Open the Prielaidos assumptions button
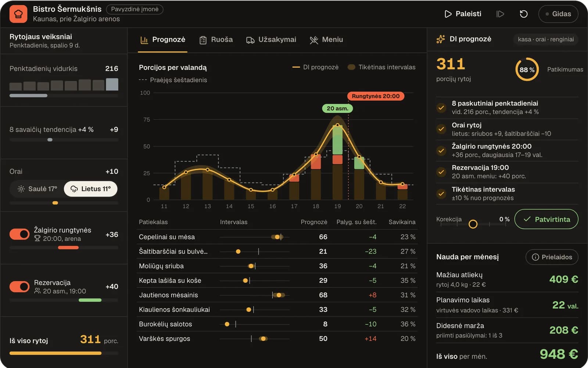Image resolution: width=588 pixels, height=368 pixels. 552,257
